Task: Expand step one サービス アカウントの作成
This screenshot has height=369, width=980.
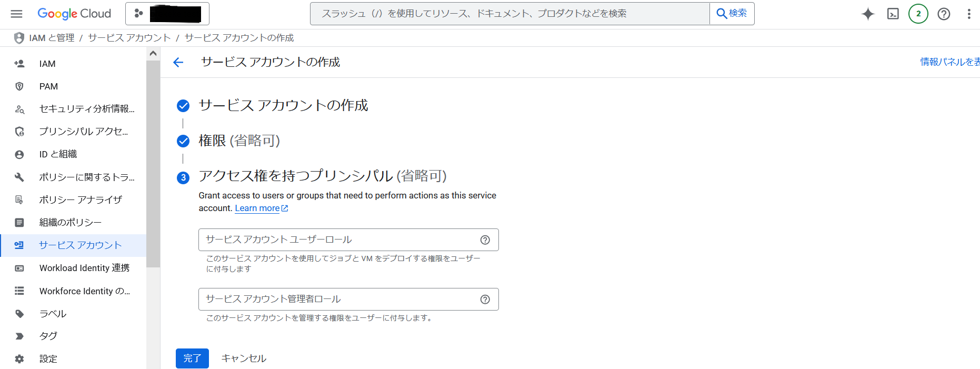Action: (283, 106)
